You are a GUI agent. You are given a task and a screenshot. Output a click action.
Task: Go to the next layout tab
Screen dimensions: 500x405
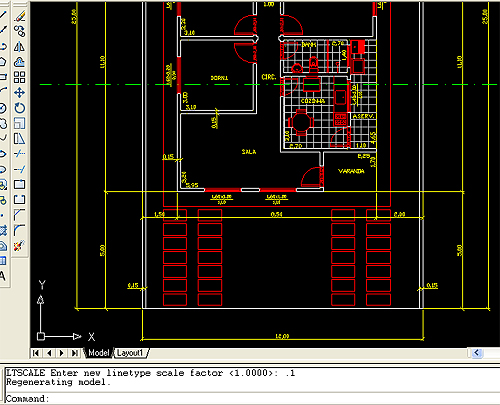coord(62,353)
